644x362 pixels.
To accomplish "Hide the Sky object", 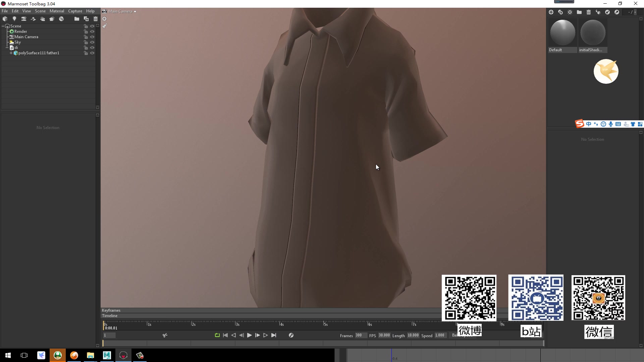I will [92, 42].
